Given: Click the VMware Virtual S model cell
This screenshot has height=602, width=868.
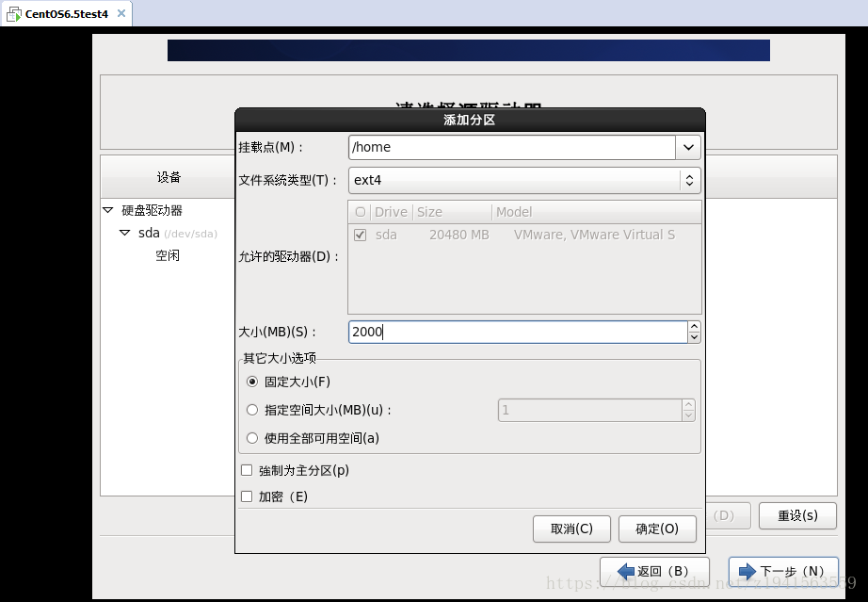Looking at the screenshot, I should (594, 235).
